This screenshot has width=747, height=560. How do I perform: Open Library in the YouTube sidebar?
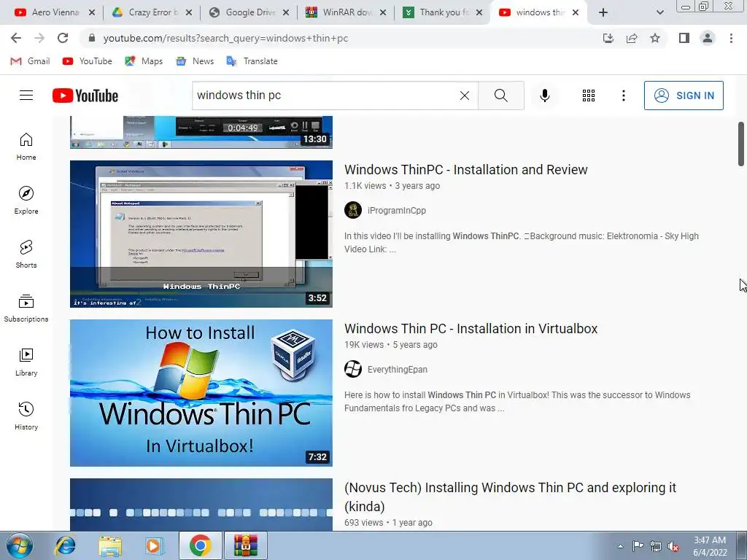(26, 362)
